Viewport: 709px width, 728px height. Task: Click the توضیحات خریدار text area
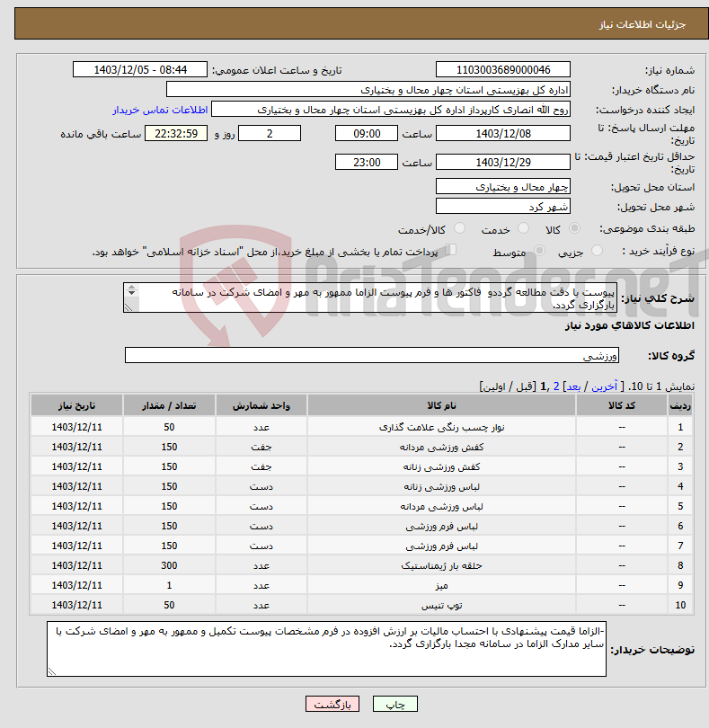tap(326, 649)
